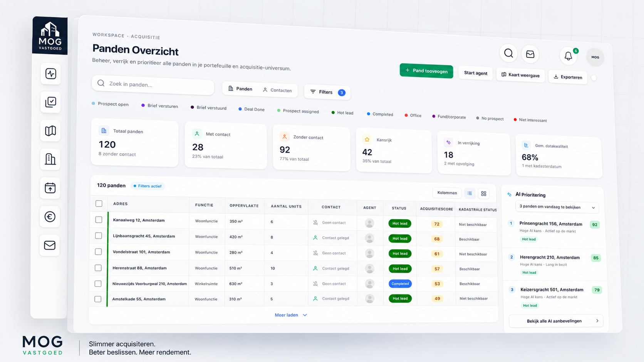Click the Zoek in panden search field
Screen dimensions: 644x362
tap(153, 84)
